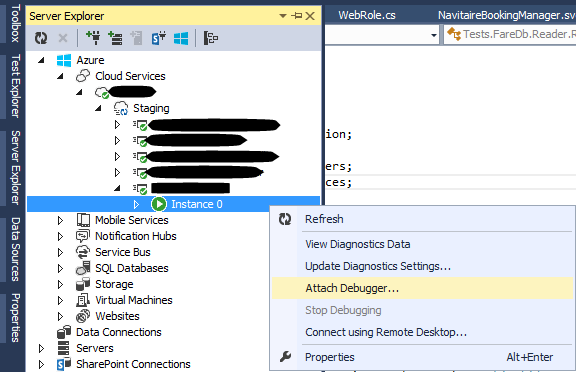
Task: Open the Tests.FareDb.Reader type dropdown
Action: click(x=510, y=35)
